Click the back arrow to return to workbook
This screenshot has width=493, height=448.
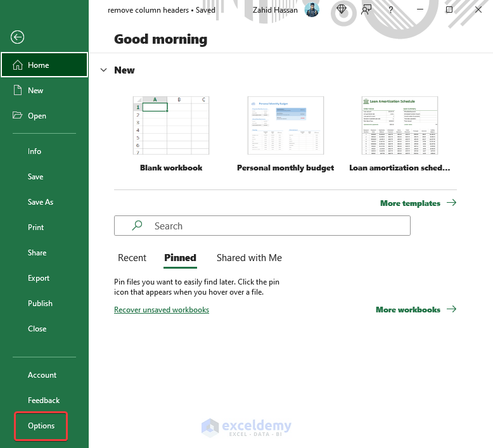click(x=17, y=37)
